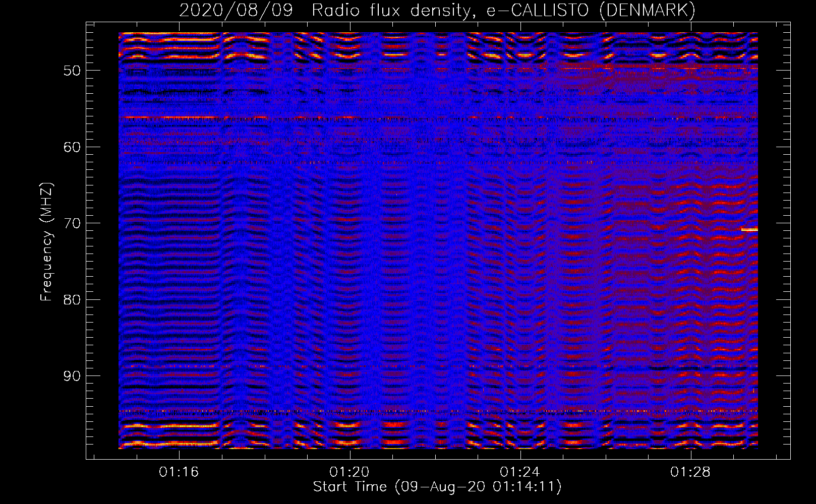Click the 01:28 time tick label

tap(690, 472)
